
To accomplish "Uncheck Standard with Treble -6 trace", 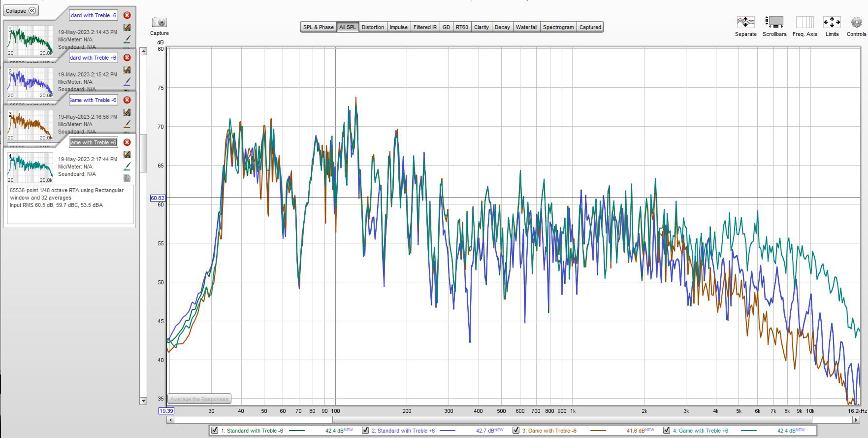I will click(x=214, y=430).
